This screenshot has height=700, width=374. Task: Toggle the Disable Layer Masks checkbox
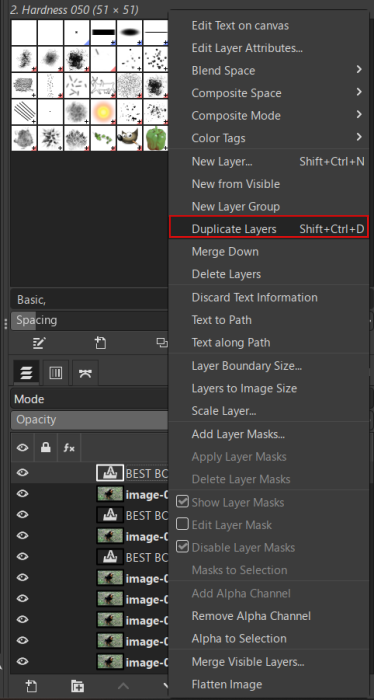[182, 547]
